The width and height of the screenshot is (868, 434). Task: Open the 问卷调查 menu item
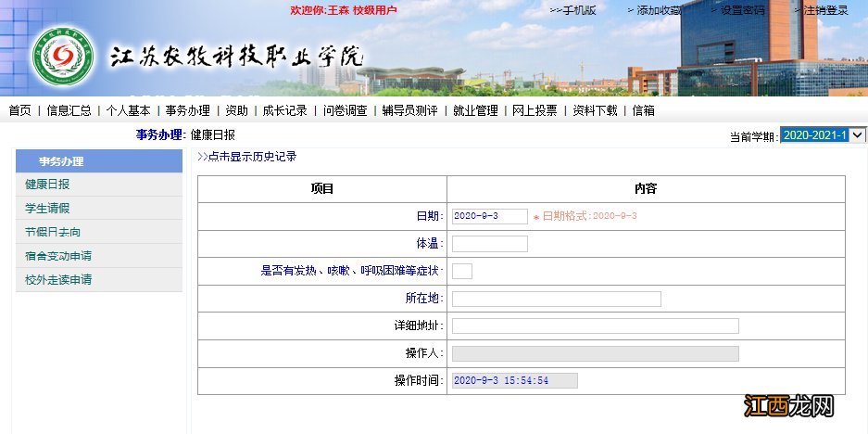point(345,110)
